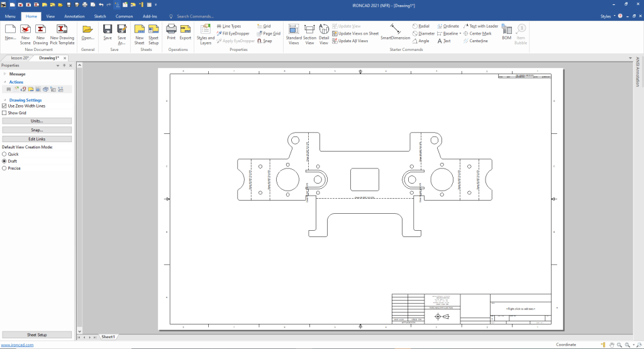Image resolution: width=644 pixels, height=349 pixels.
Task: Click the SmartDimension tool
Action: pos(395,32)
